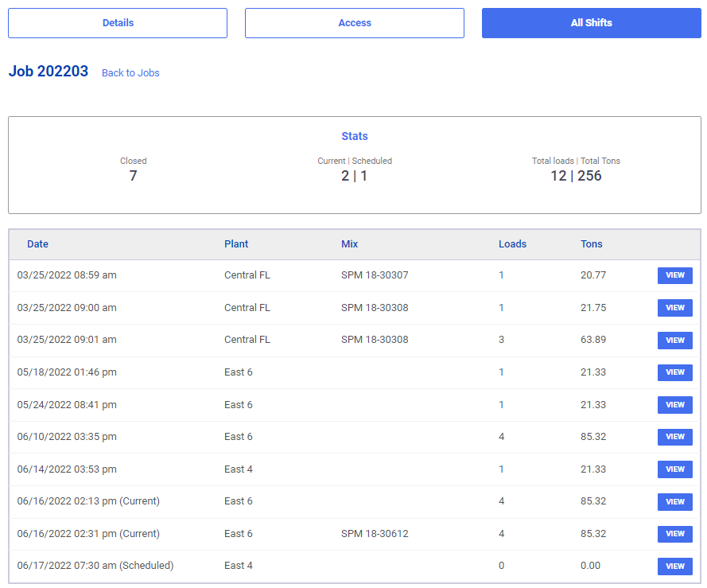Click East 4 in the scheduled row
707x588 pixels.
coord(238,566)
